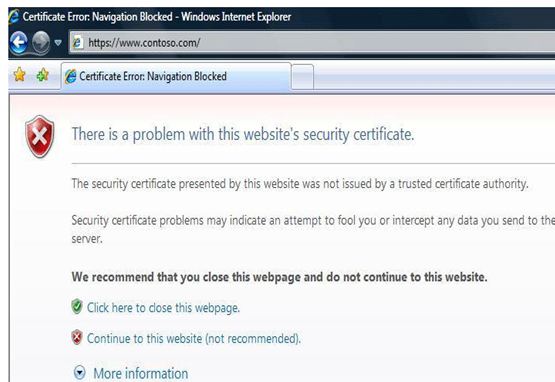The image size is (555, 382).
Task: Click the Add to Favorites star-plus icon
Action: click(42, 75)
